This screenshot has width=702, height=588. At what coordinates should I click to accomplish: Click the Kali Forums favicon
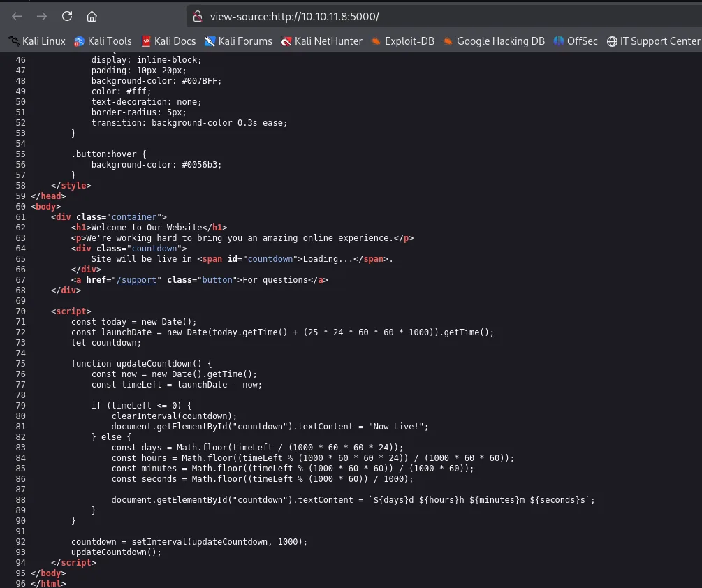(x=210, y=41)
